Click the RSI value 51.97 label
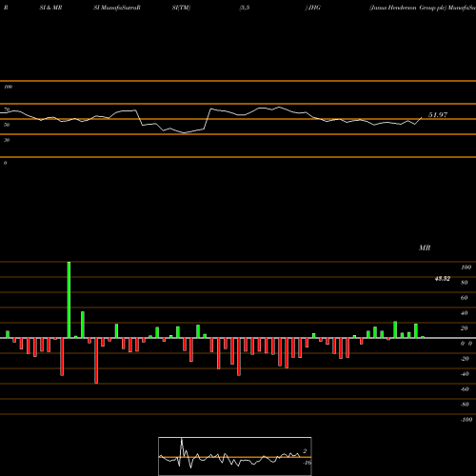 click(438, 115)
